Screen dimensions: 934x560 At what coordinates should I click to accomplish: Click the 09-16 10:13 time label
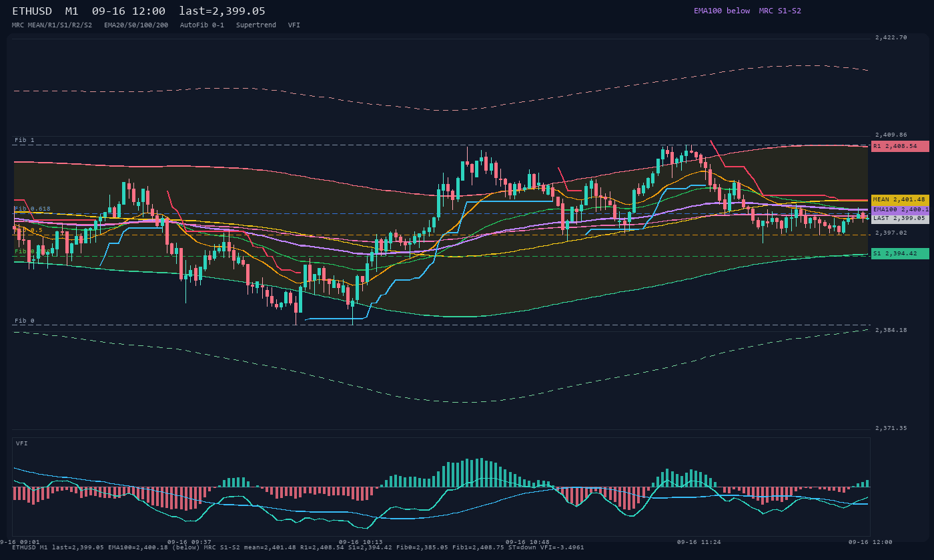tap(361, 542)
